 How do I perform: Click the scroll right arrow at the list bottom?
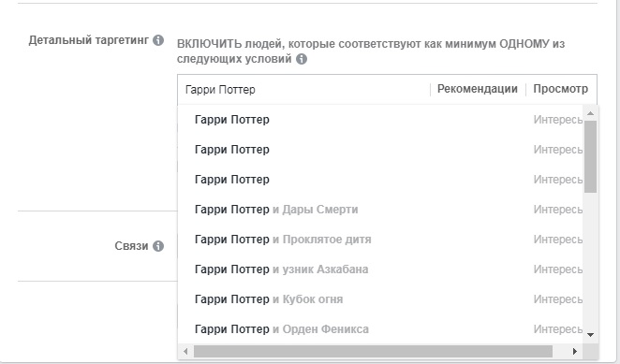click(x=575, y=351)
